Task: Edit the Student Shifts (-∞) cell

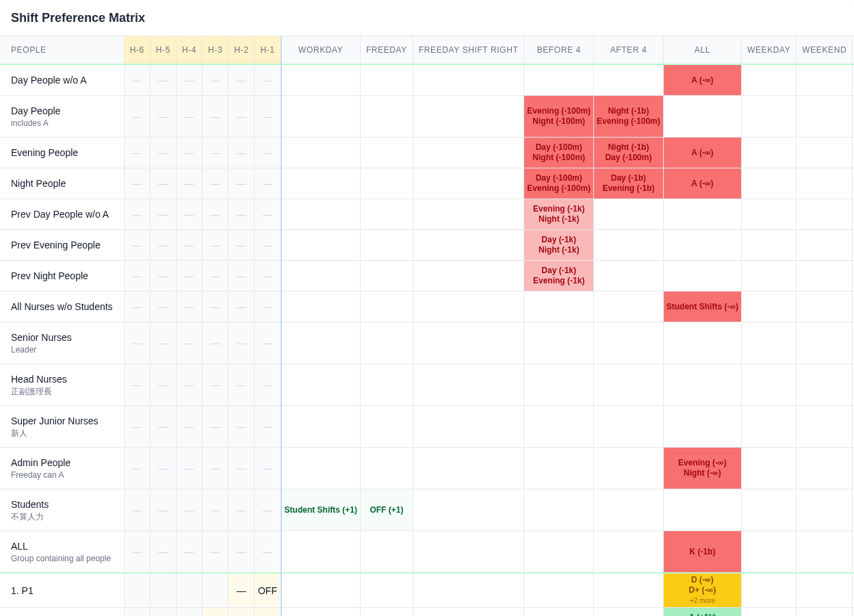Action: pyautogui.click(x=702, y=307)
